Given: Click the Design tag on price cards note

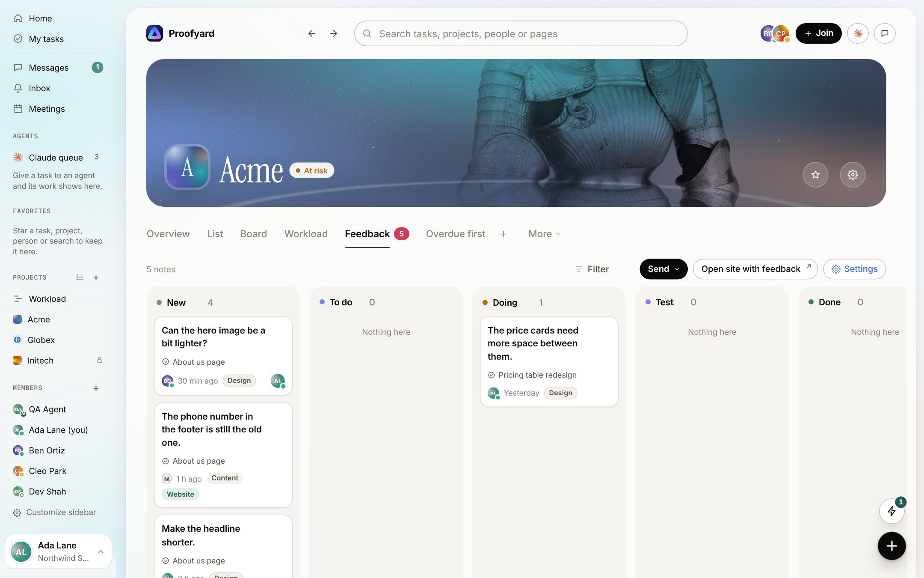Looking at the screenshot, I should pos(560,393).
